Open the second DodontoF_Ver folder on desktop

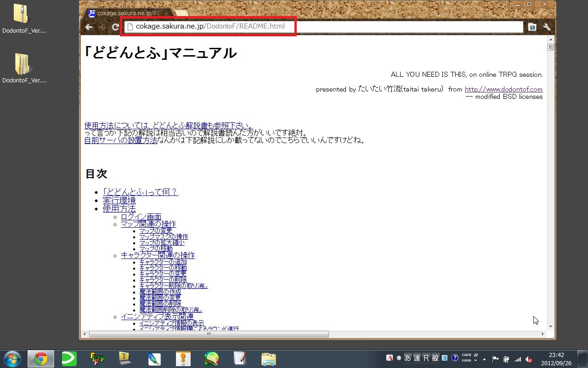(24, 69)
